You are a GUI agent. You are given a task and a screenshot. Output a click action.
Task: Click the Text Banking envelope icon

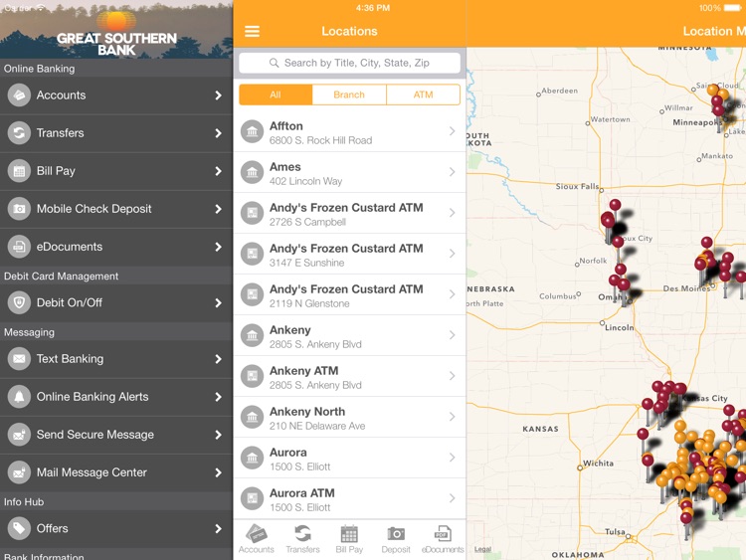tap(19, 359)
